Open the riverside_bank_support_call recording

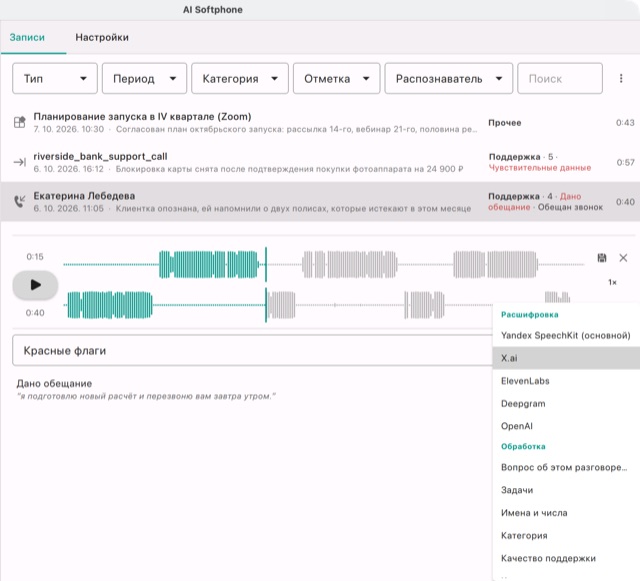pyautogui.click(x=320, y=162)
